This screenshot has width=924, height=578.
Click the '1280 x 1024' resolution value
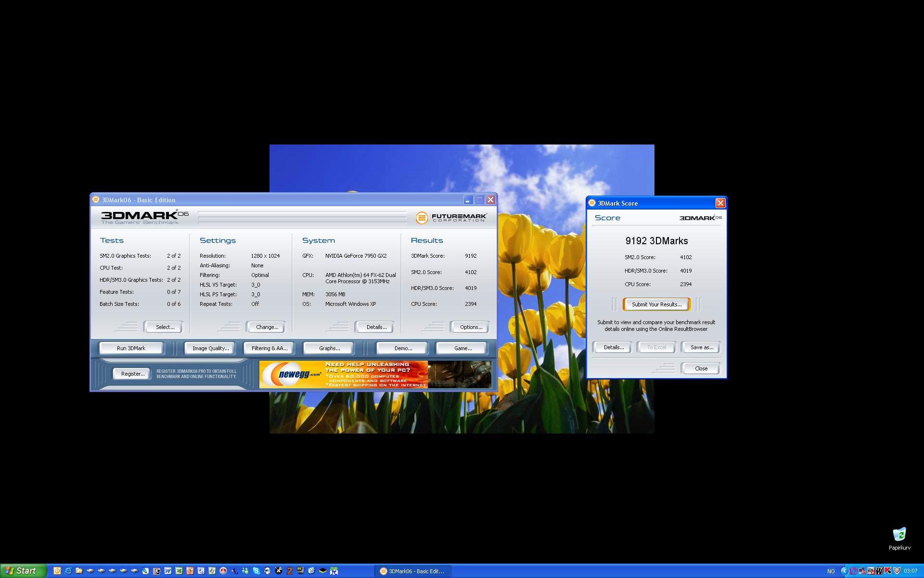[265, 256]
